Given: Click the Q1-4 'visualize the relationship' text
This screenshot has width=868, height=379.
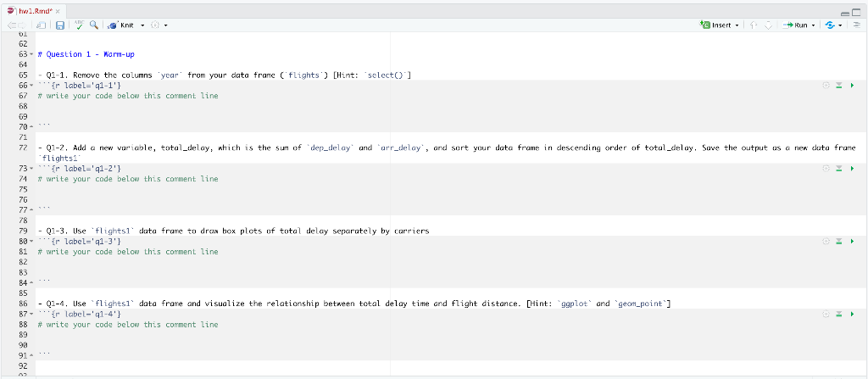Looking at the screenshot, I should coord(354,304).
